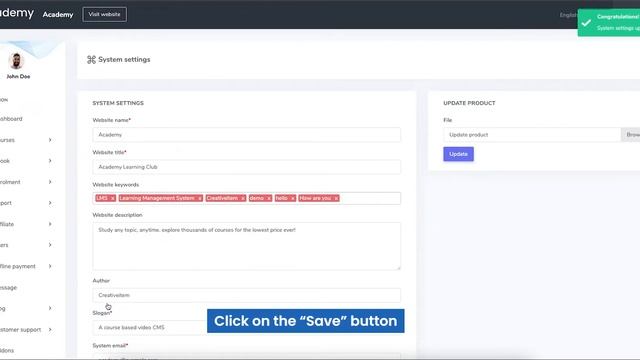
Task: Click the description textarea resize handle
Action: point(398,267)
